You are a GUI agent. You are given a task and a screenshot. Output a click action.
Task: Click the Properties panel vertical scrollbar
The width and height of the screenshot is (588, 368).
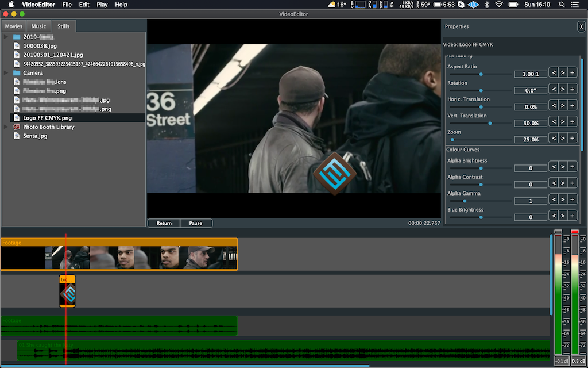coord(582,105)
